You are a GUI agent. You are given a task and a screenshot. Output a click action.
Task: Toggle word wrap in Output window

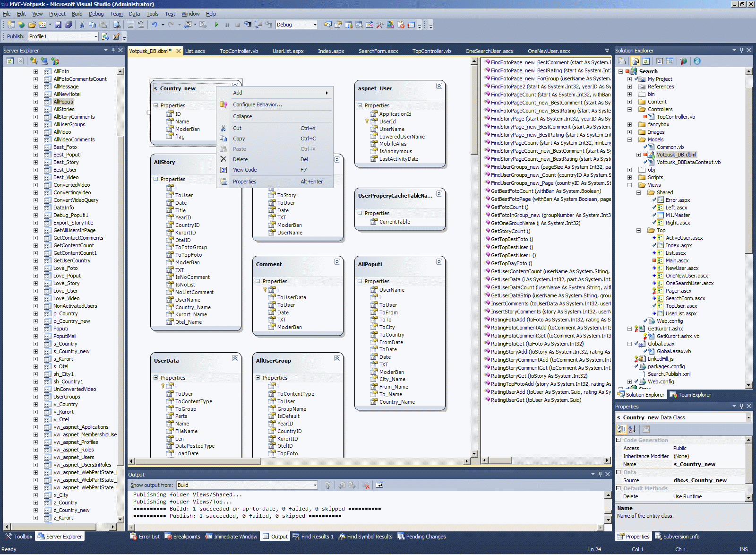coord(379,485)
